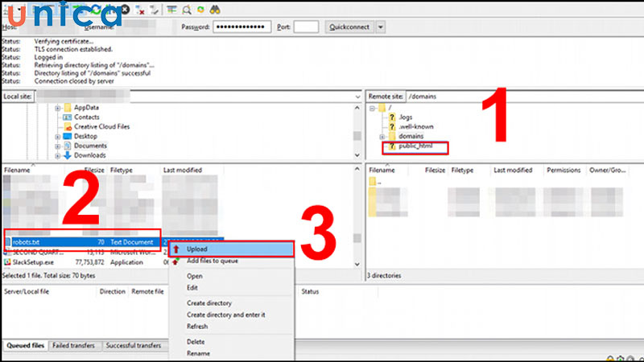Sort remote files by Owner/Group column

pos(608,170)
